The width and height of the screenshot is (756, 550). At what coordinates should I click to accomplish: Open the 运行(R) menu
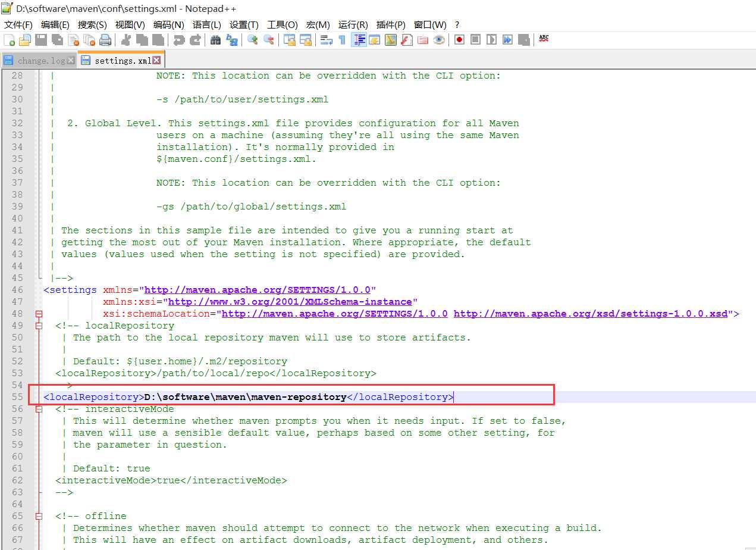(353, 24)
